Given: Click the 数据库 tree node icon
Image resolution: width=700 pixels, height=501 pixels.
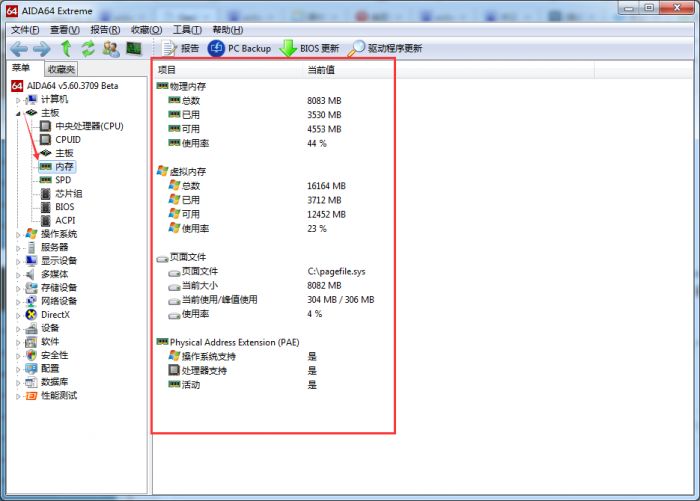Looking at the screenshot, I should pos(31,382).
